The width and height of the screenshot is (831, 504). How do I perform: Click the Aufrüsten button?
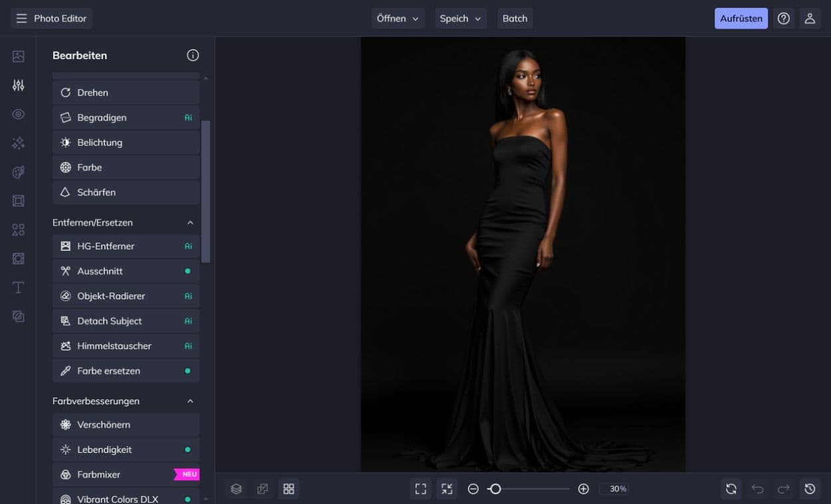(x=741, y=19)
